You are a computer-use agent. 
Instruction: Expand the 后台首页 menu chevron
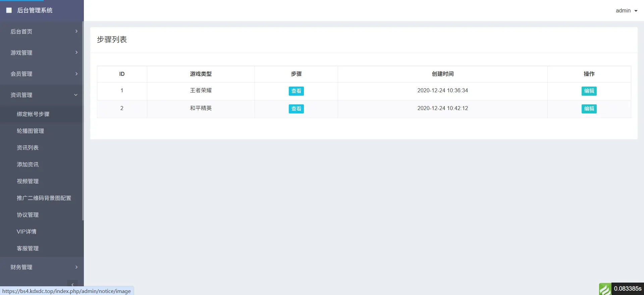(76, 31)
